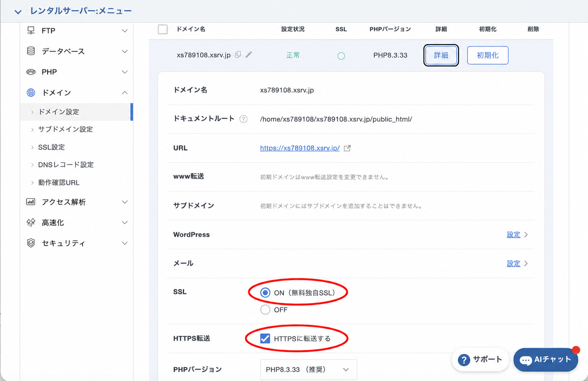Open the サポート button
This screenshot has height=381, width=588.
pyautogui.click(x=480, y=360)
